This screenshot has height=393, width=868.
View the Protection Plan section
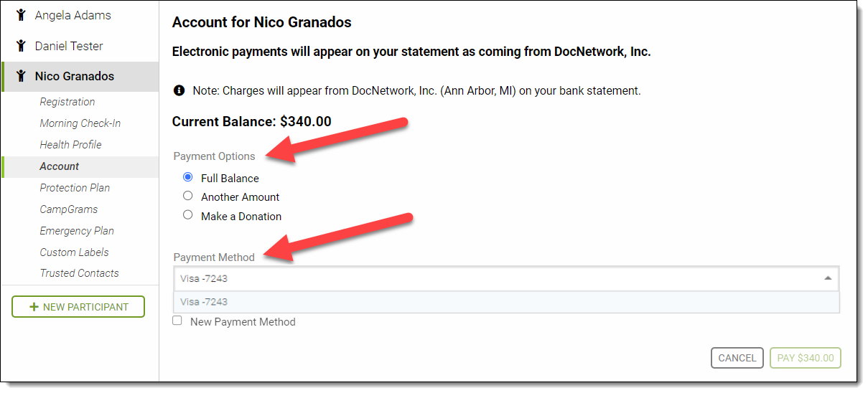(x=75, y=188)
